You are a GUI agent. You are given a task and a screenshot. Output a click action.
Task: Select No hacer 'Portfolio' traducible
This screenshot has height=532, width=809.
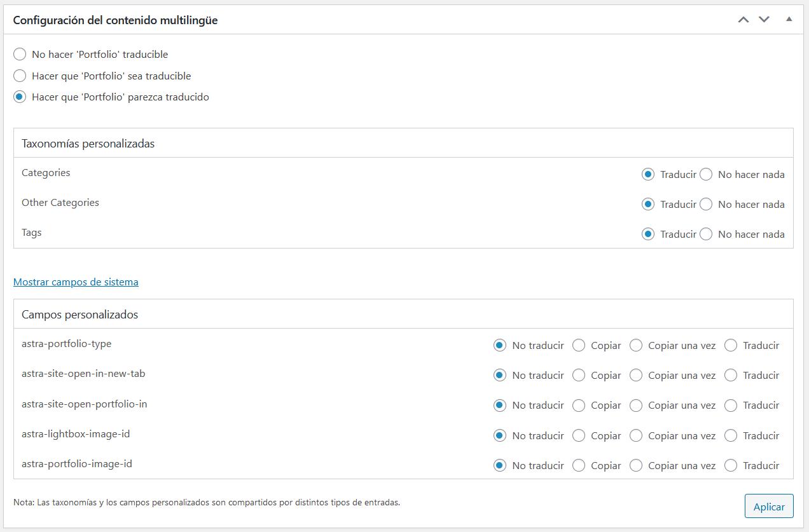20,55
